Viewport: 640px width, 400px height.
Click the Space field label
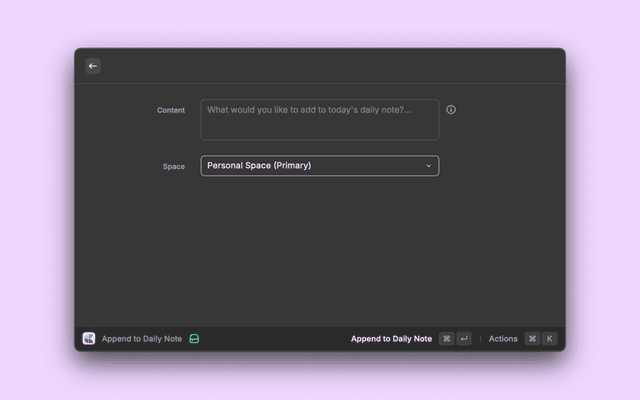[174, 166]
